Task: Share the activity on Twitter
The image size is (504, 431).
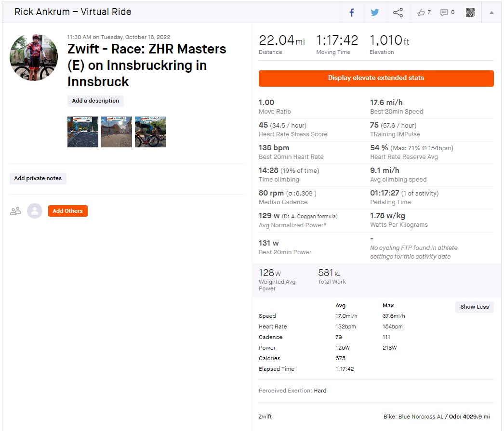Action: pos(375,13)
